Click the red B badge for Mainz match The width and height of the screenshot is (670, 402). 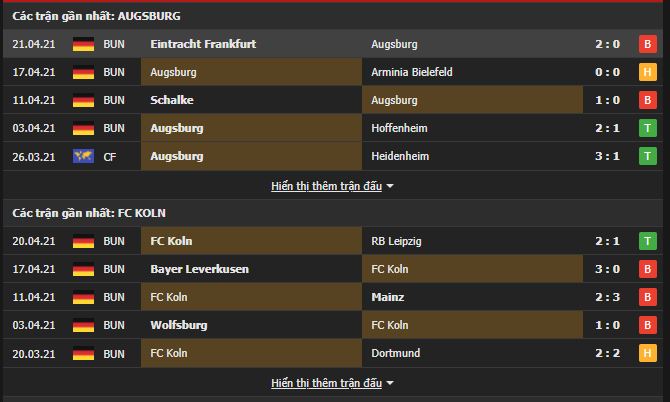pyautogui.click(x=647, y=297)
